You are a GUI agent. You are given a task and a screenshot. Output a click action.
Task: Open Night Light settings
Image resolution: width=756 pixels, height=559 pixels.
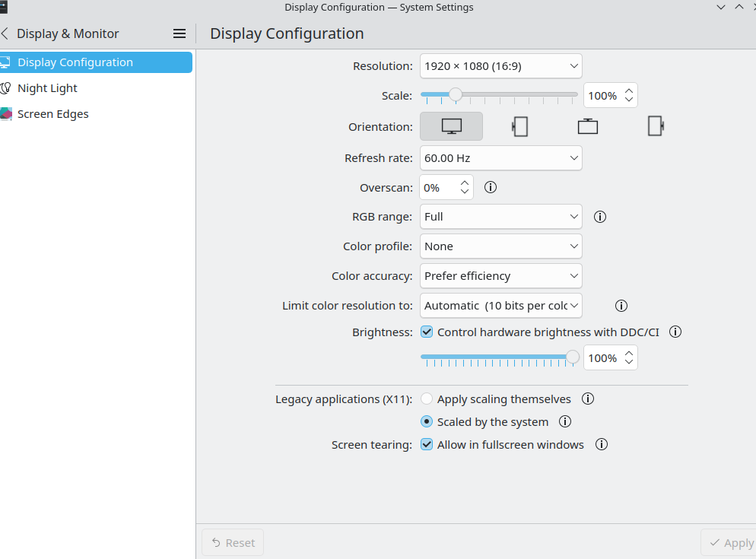[96, 88]
